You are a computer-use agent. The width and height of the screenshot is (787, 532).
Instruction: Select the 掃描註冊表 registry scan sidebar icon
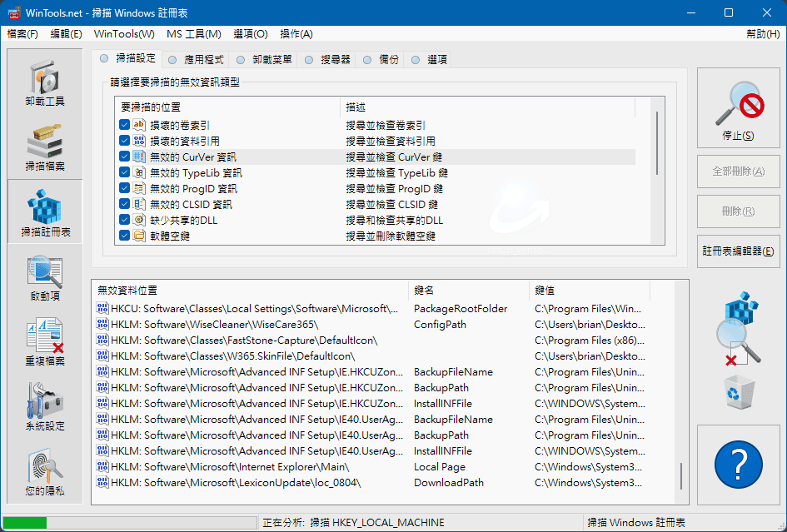click(x=45, y=212)
